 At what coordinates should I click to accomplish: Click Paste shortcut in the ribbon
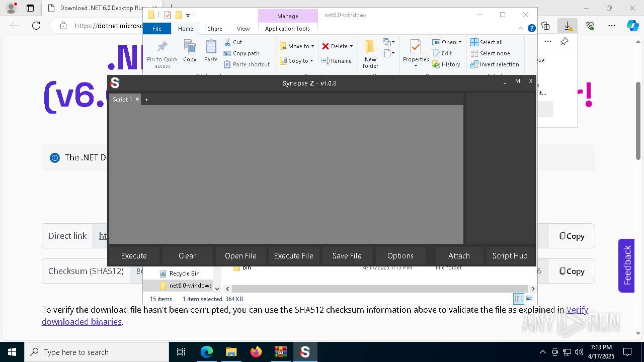(247, 64)
